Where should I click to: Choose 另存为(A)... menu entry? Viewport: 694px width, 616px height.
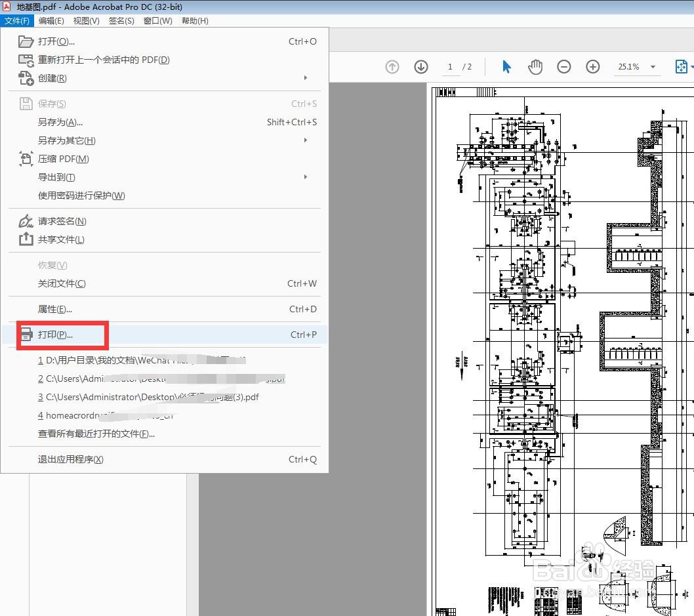pyautogui.click(x=164, y=122)
